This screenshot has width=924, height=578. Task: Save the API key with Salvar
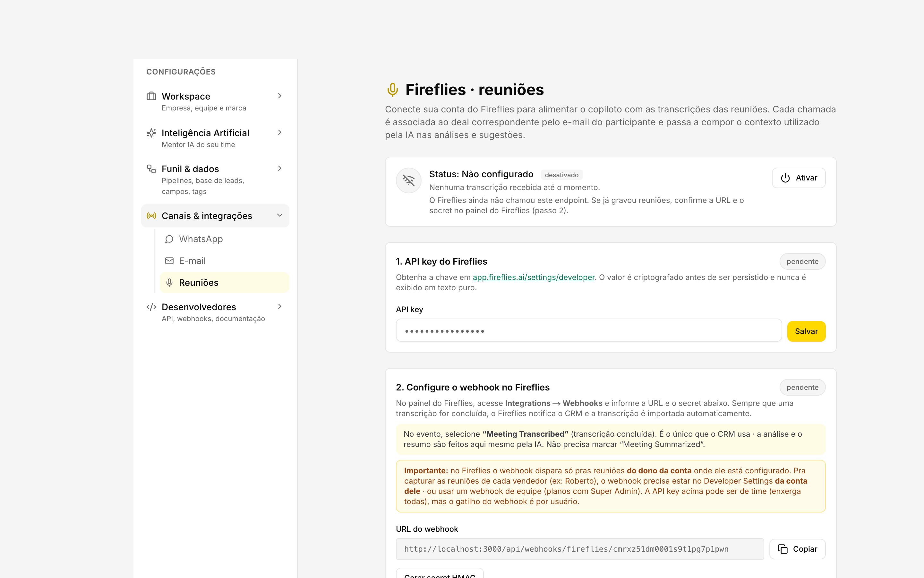pyautogui.click(x=806, y=331)
